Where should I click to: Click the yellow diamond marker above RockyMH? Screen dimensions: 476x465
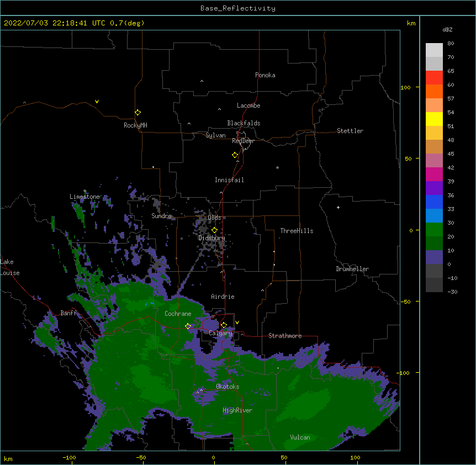tap(137, 113)
